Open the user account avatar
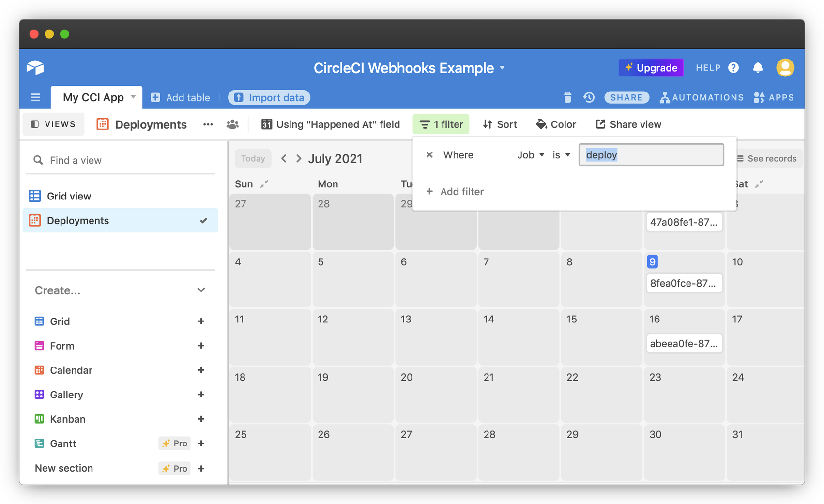Screen dimensions: 824x504 point(785,68)
